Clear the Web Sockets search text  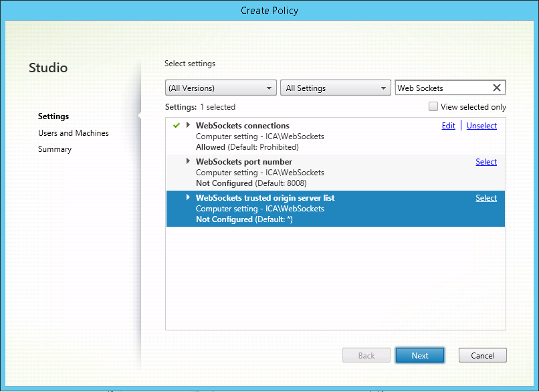tap(497, 88)
